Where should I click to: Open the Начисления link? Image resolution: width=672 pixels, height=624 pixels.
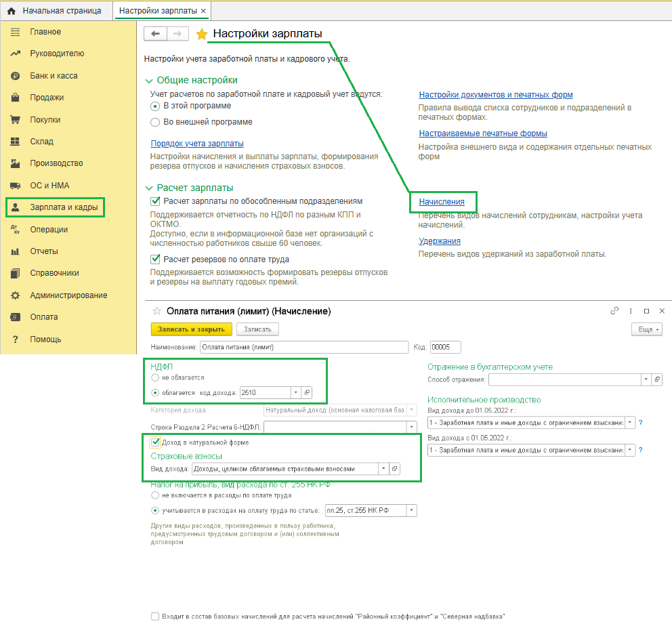coord(442,202)
